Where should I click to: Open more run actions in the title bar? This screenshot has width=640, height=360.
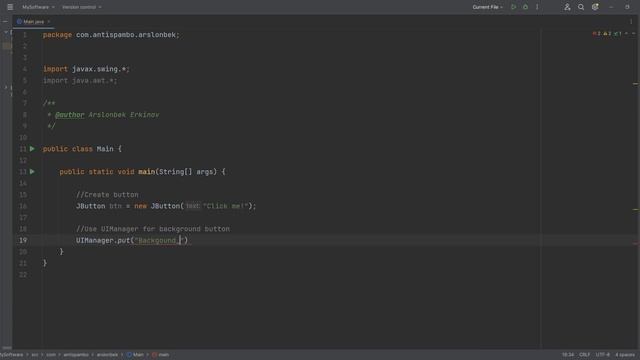(537, 7)
